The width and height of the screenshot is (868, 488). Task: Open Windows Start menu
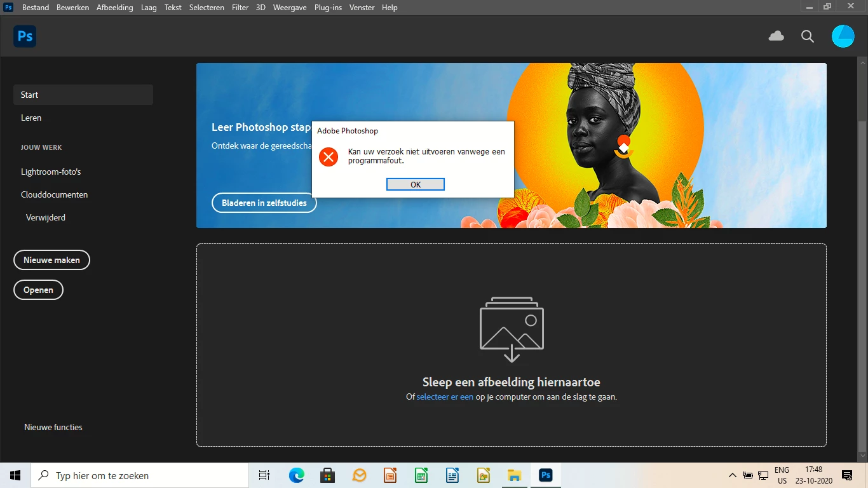pos(15,475)
